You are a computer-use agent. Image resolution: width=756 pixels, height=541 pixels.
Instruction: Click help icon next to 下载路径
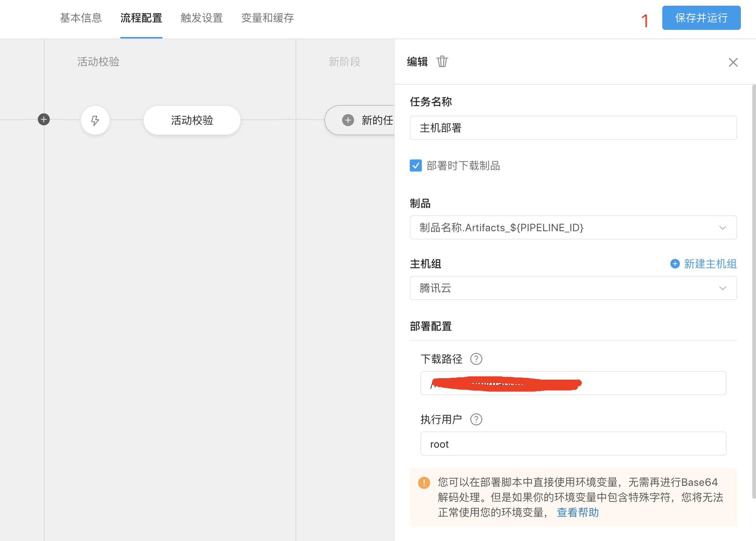click(476, 359)
